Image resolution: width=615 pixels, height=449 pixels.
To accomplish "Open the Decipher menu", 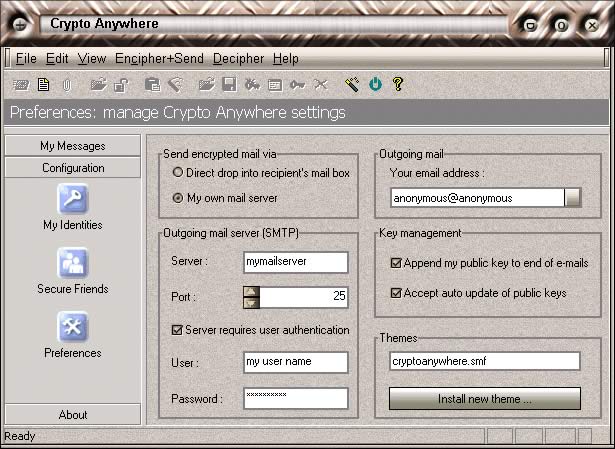I will [238, 58].
